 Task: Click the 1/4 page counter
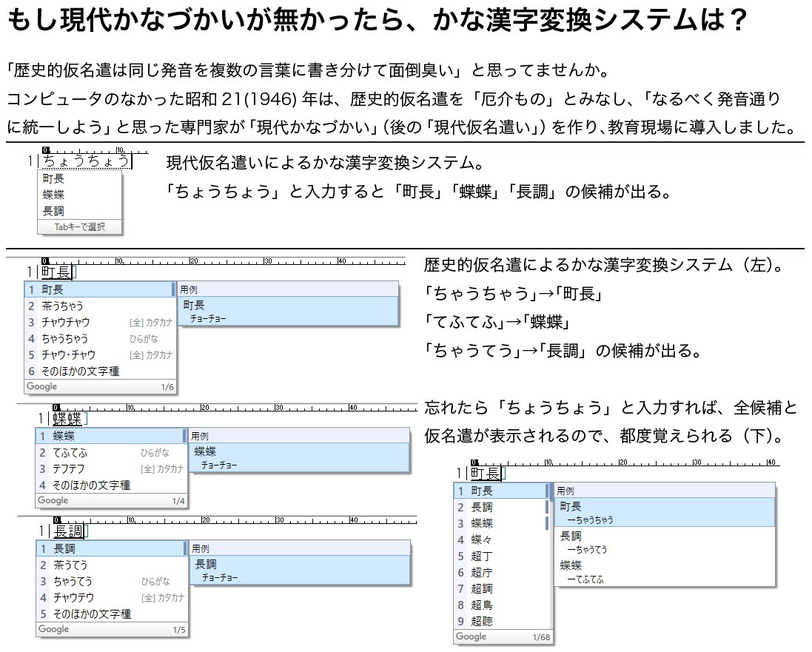coord(178,501)
